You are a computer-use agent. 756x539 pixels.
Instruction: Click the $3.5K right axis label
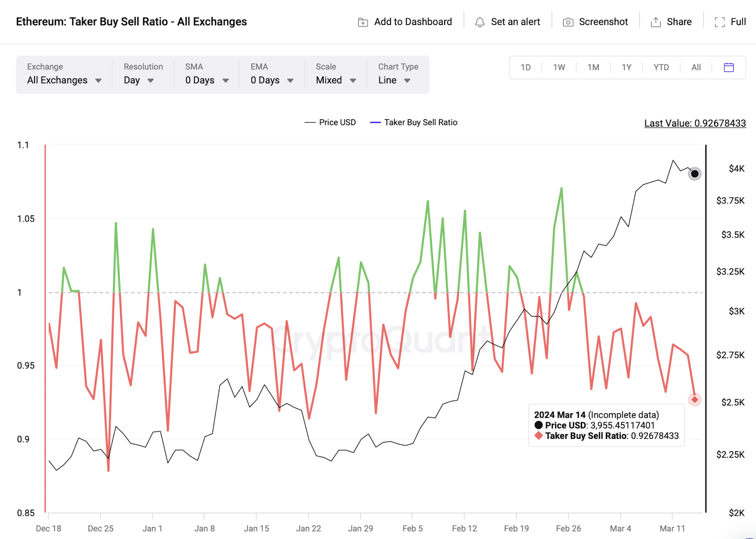coord(733,235)
